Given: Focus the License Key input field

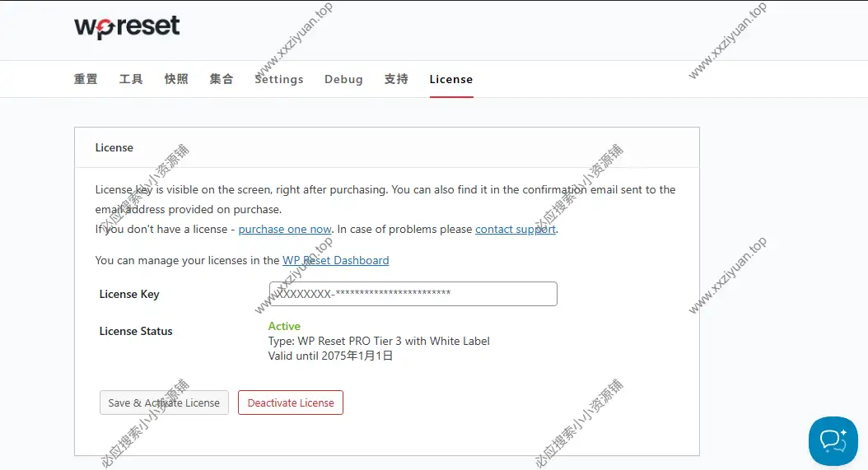Looking at the screenshot, I should pos(413,294).
